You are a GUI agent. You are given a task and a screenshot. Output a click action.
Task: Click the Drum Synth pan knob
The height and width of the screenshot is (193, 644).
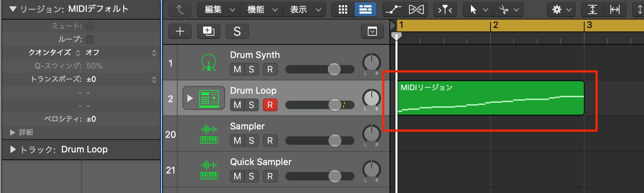371,63
